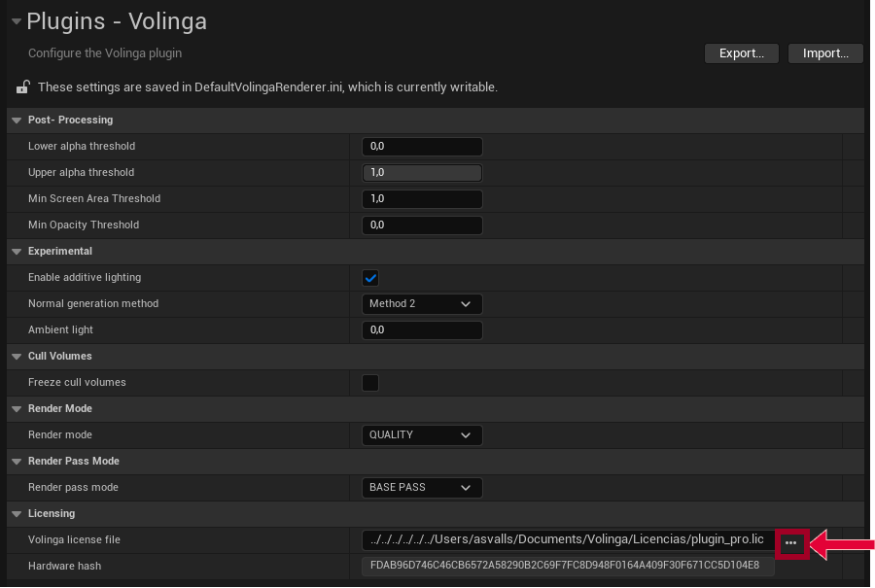Select the Min Screen Area Threshold field

[x=422, y=199]
